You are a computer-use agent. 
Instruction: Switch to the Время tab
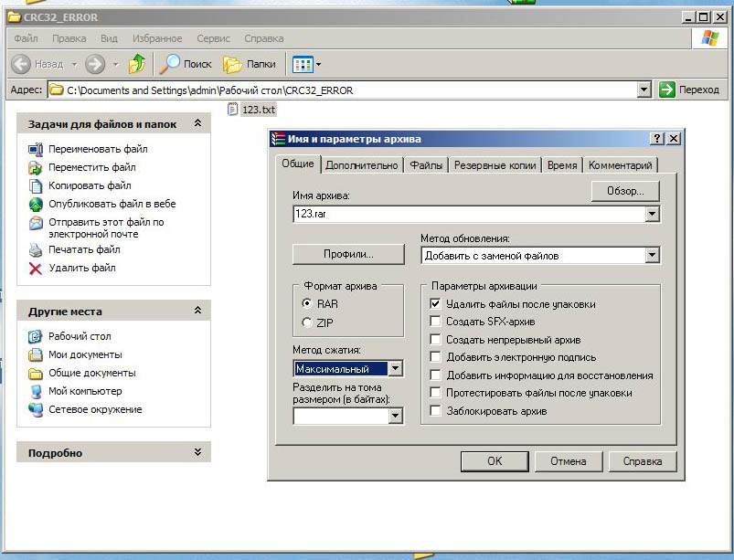pyautogui.click(x=562, y=165)
